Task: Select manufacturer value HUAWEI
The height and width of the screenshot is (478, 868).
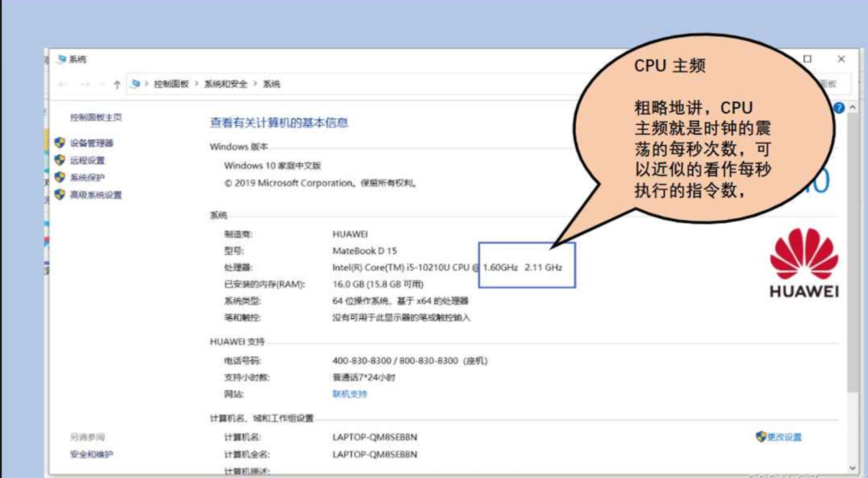Action: pos(350,234)
